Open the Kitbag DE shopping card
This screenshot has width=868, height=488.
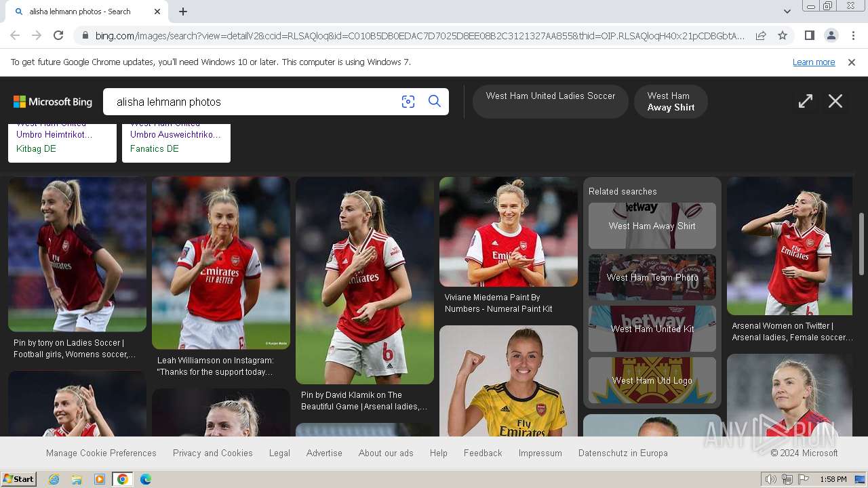coord(62,143)
